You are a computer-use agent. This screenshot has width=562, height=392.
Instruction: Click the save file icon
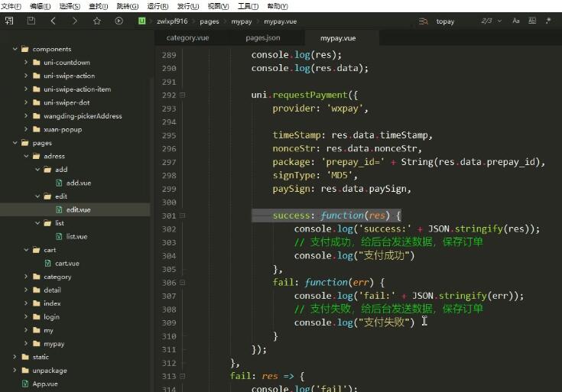tap(31, 21)
